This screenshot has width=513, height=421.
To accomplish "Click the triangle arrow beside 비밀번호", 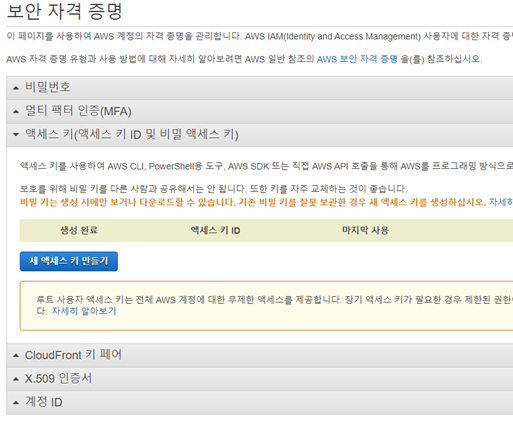I will pyautogui.click(x=16, y=88).
